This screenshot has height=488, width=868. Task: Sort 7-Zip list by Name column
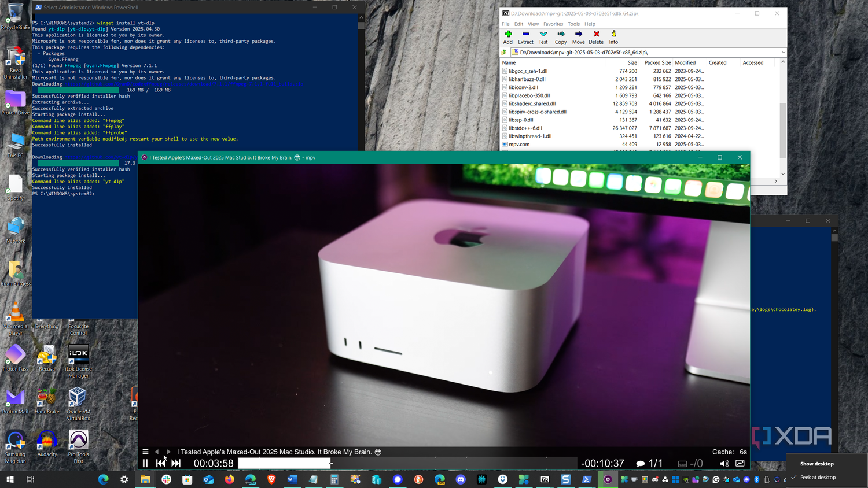(552, 62)
